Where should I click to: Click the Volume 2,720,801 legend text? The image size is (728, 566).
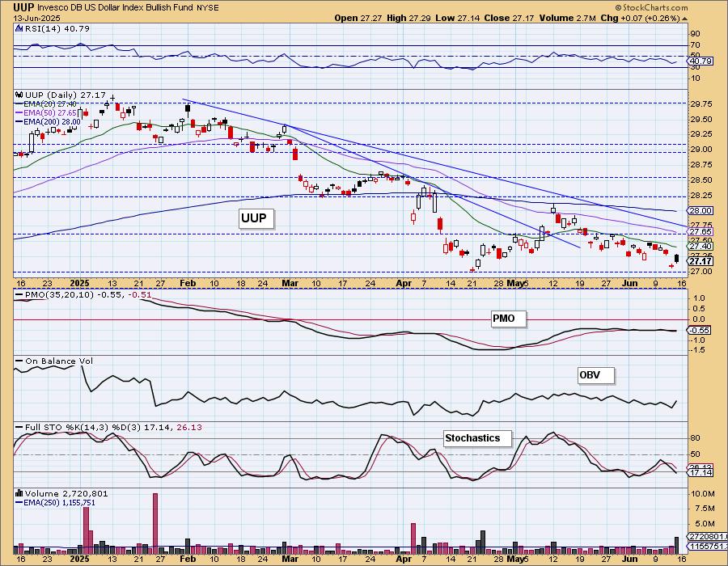point(66,493)
